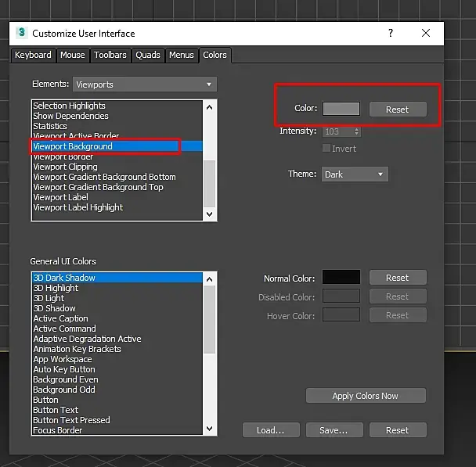
Task: Switch to the Keyboard tab
Action: point(33,56)
